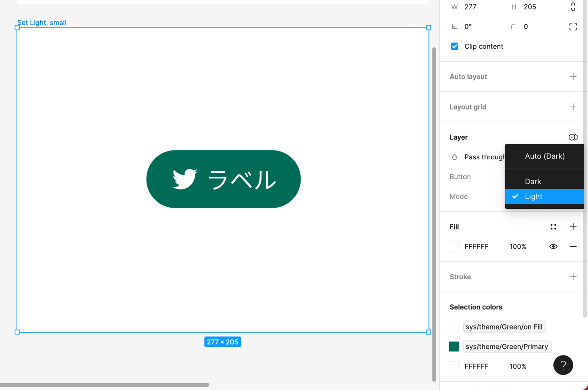Select Auto (Dark) mode option
588x390 pixels.
point(545,156)
